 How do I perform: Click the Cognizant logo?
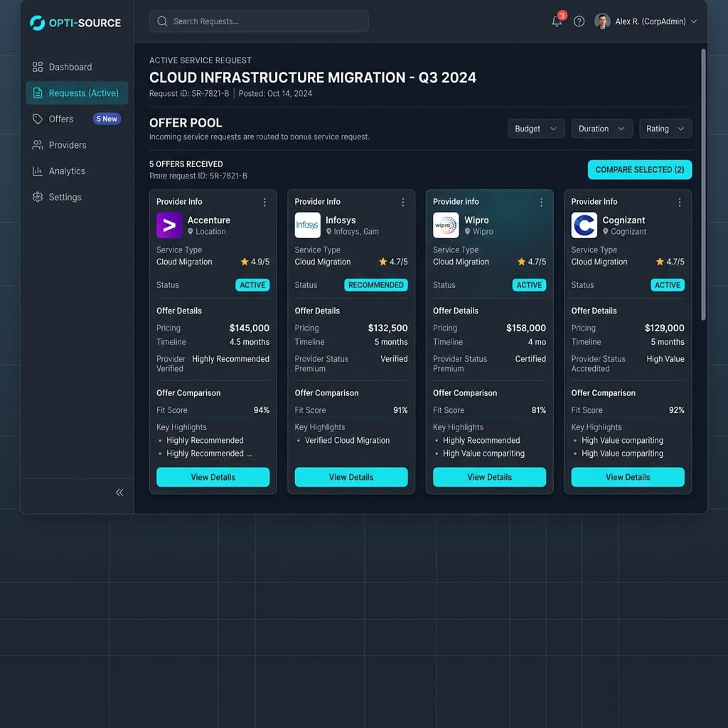pyautogui.click(x=584, y=225)
